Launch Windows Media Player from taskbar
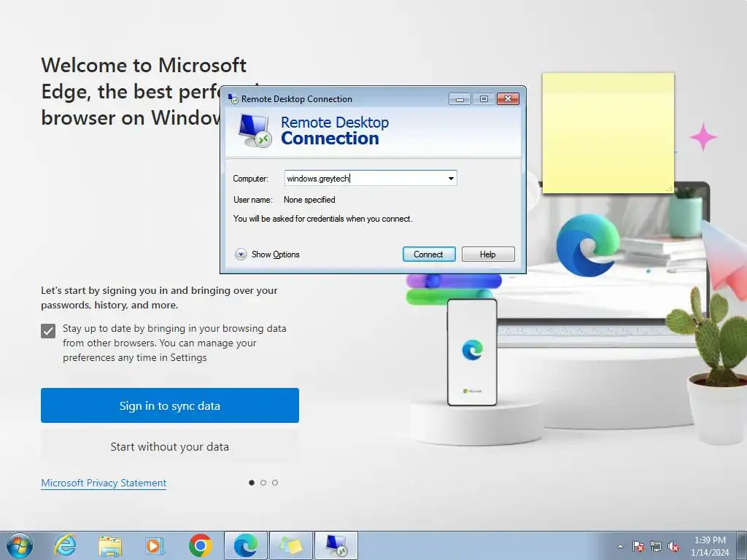The image size is (747, 560). (x=155, y=545)
